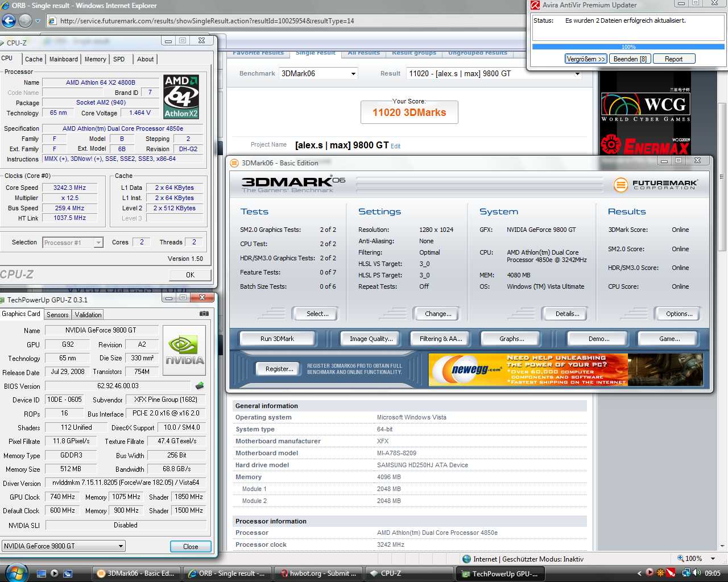
Task: Click the Futuremark logo in 3DMark06
Action: pos(656,184)
